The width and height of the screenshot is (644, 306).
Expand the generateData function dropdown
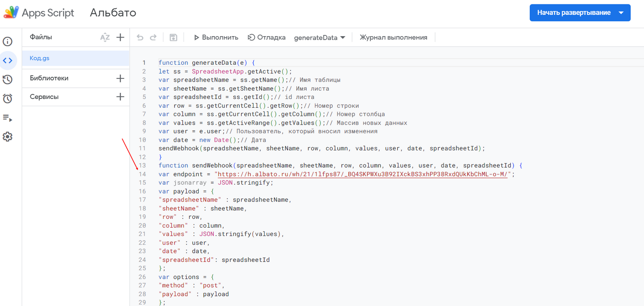pyautogui.click(x=320, y=37)
